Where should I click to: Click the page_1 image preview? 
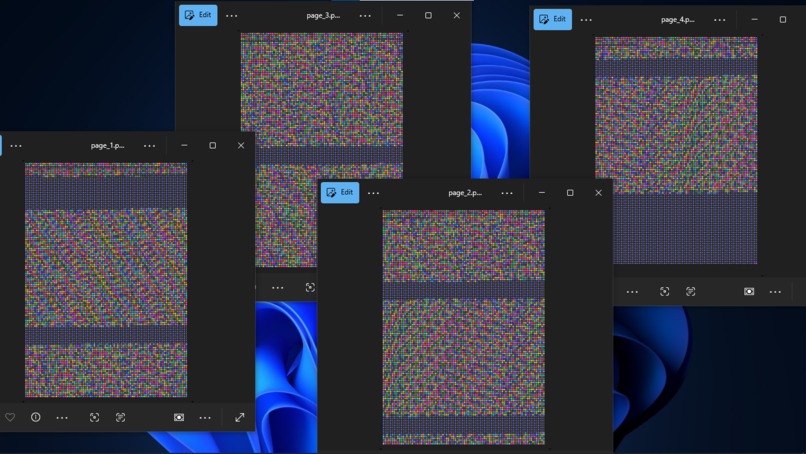(106, 280)
